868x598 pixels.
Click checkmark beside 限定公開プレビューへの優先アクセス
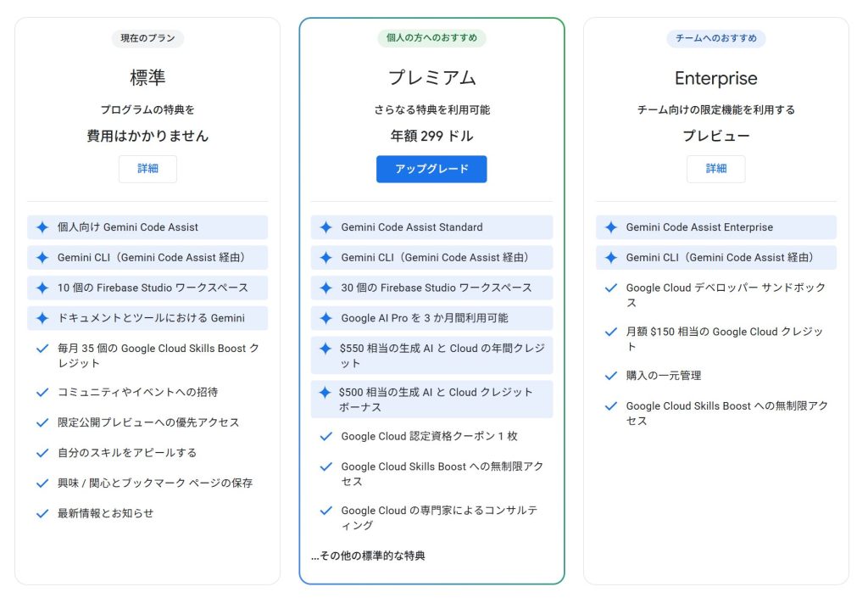click(x=42, y=422)
